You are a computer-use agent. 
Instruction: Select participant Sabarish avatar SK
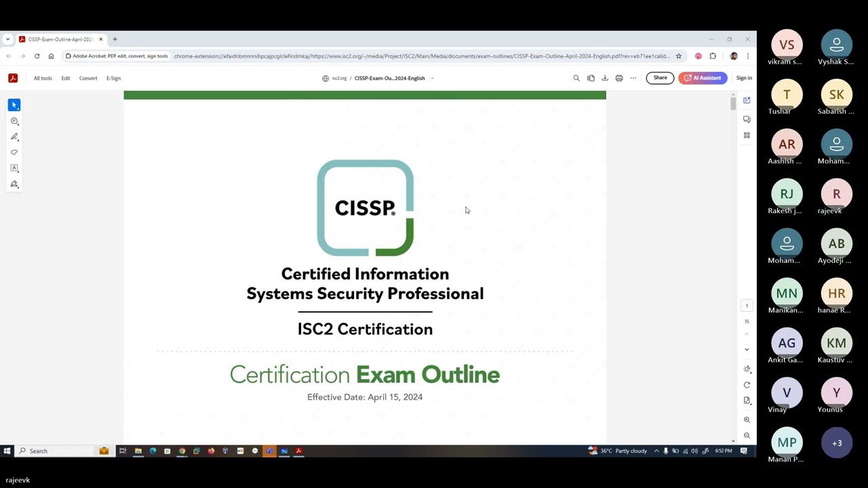836,95
